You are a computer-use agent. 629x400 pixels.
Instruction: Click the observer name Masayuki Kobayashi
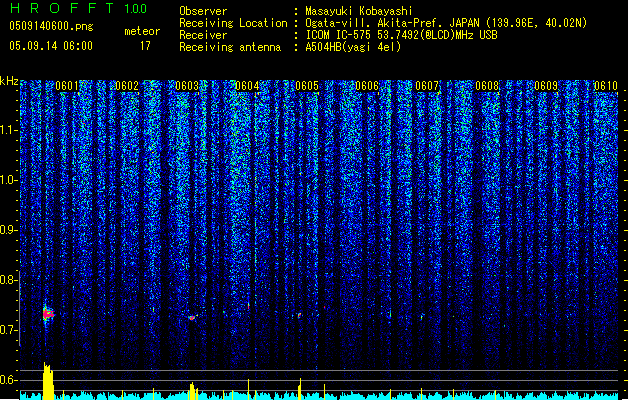pos(359,11)
